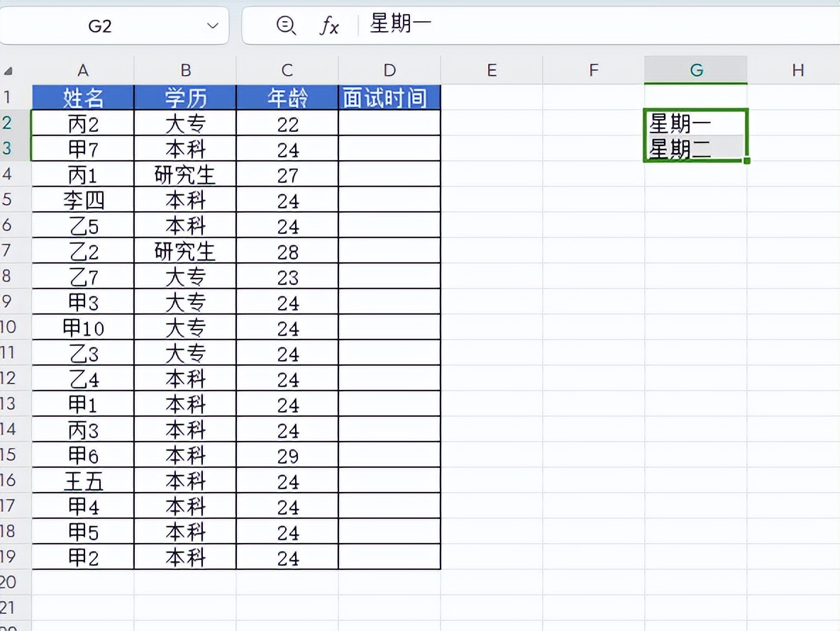The image size is (840, 631).
Task: Select name cell 甲6
Action: pyautogui.click(x=82, y=455)
